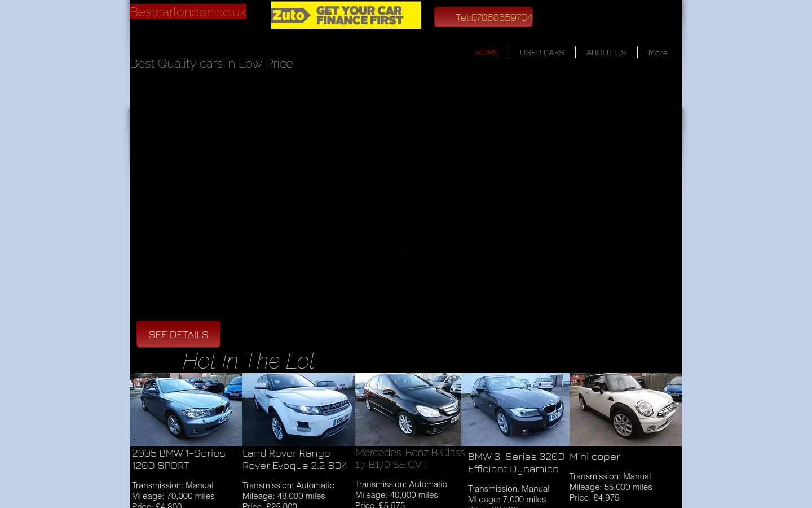View the dark BMW 3-Series photo

pyautogui.click(x=515, y=410)
